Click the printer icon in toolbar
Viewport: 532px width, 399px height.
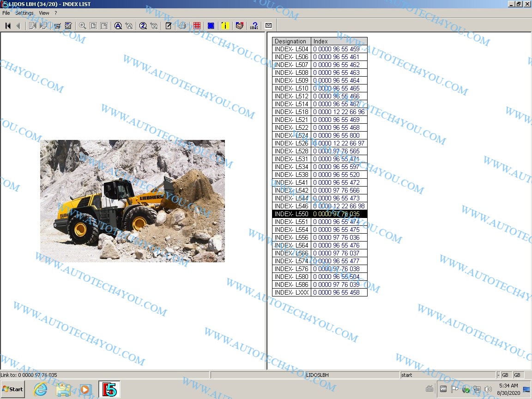(182, 26)
